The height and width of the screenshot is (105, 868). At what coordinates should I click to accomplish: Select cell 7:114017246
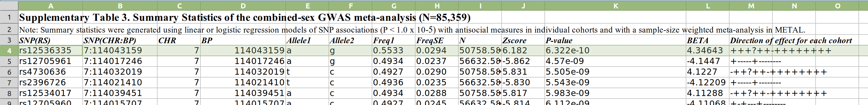coord(120,61)
